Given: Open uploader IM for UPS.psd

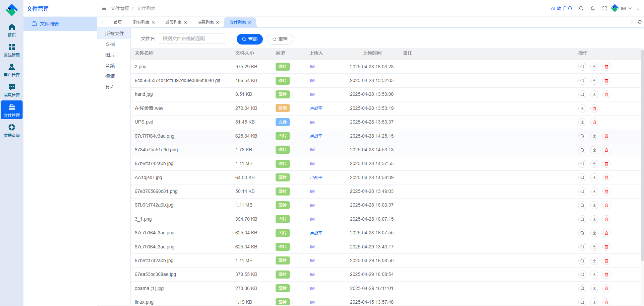Looking at the screenshot, I should (x=312, y=123).
